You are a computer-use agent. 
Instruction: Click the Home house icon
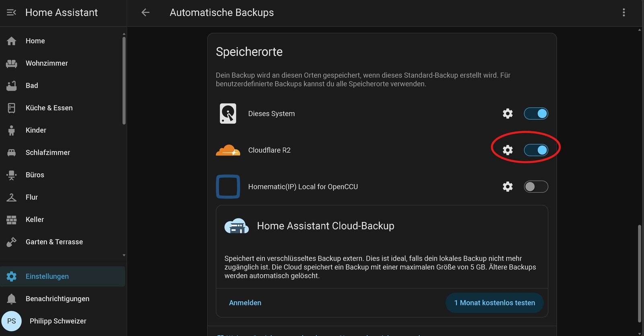pos(12,41)
